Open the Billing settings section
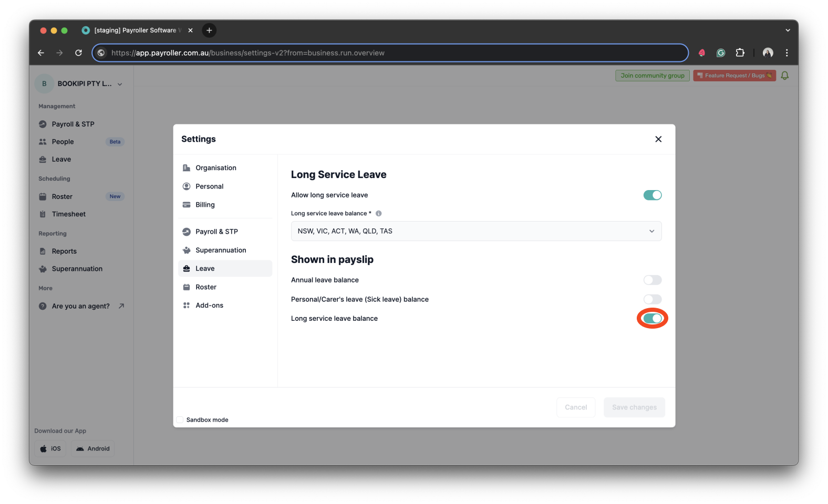The height and width of the screenshot is (504, 828). (x=225, y=205)
